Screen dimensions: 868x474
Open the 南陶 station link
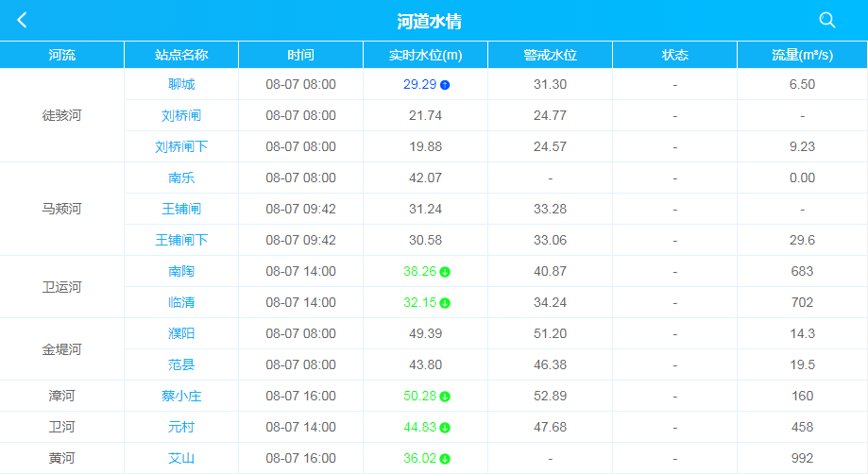[x=181, y=271]
